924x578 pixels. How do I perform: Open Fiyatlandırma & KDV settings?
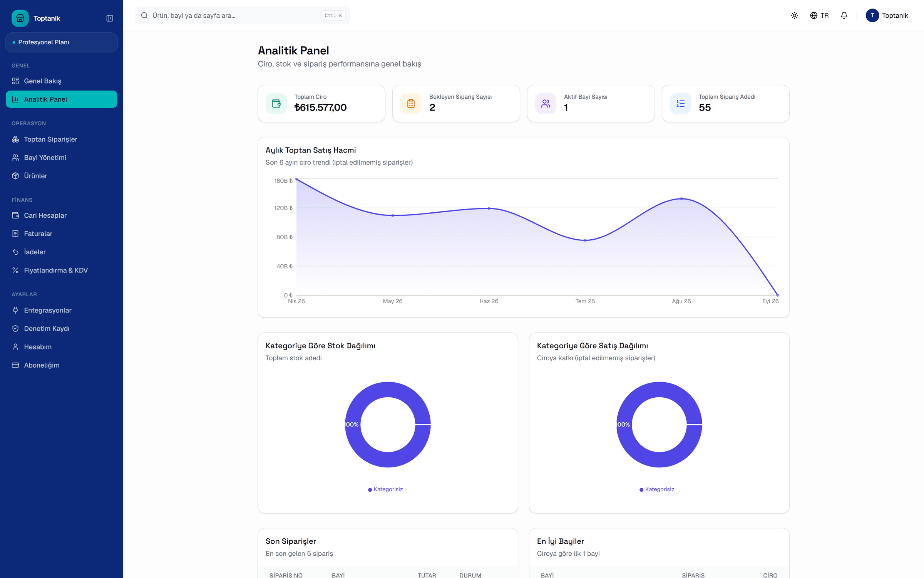coord(62,270)
